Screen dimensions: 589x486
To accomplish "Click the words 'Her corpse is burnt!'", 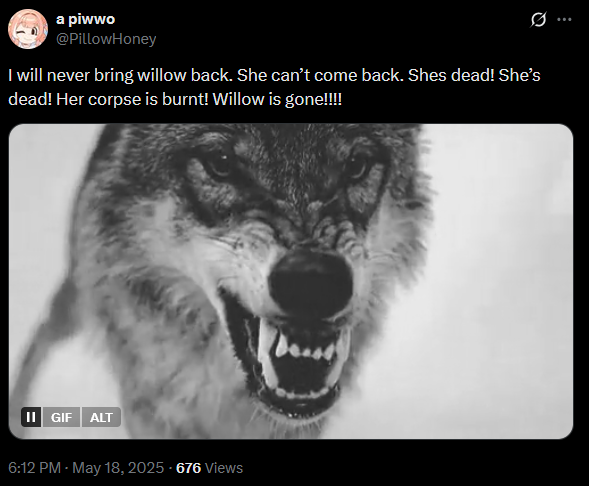I will pos(132,100).
